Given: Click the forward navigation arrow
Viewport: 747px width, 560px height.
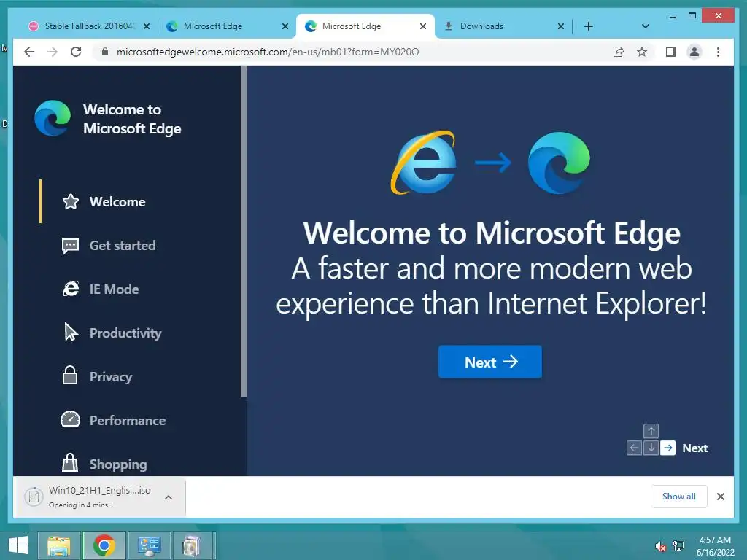Looking at the screenshot, I should click(53, 52).
